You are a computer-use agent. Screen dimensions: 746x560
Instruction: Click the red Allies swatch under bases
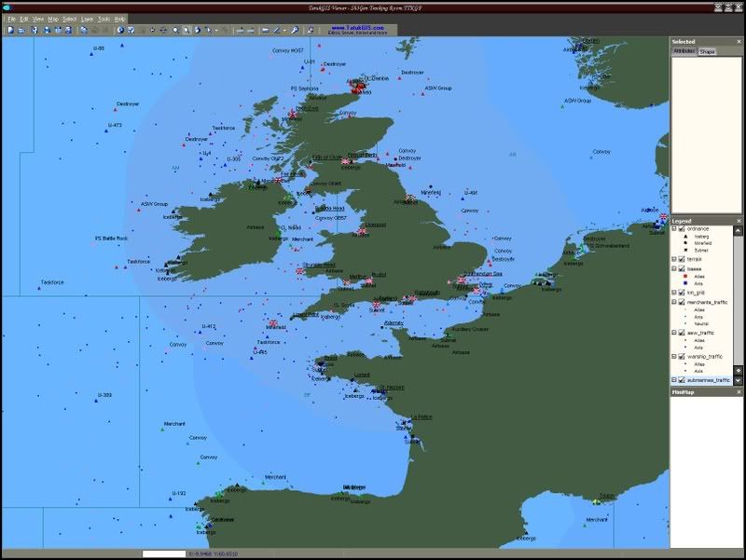pyautogui.click(x=685, y=276)
